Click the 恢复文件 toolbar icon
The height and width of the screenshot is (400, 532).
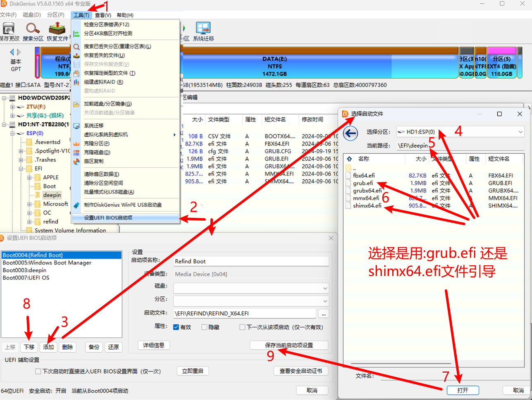click(57, 29)
